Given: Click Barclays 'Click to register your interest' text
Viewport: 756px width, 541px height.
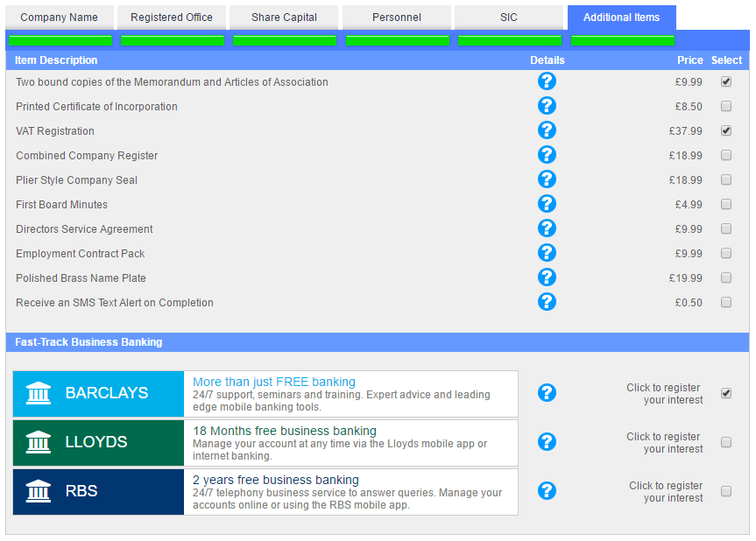Looking at the screenshot, I should pos(664,394).
